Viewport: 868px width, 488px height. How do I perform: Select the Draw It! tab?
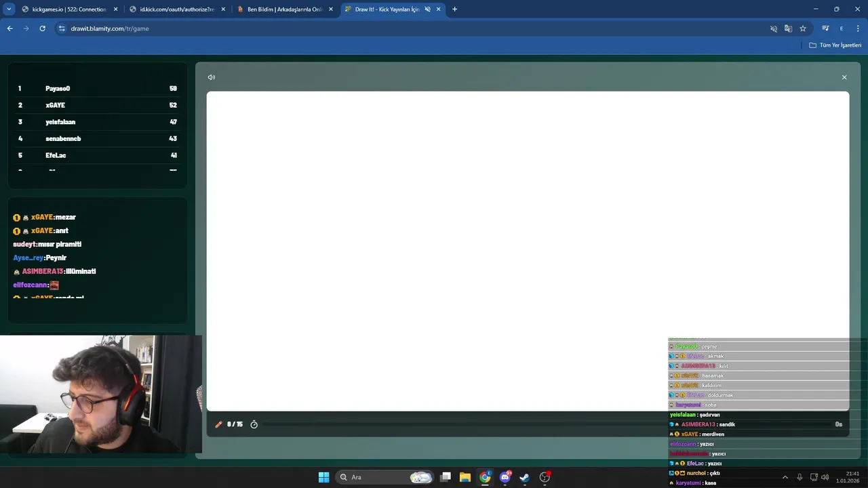[x=387, y=9]
